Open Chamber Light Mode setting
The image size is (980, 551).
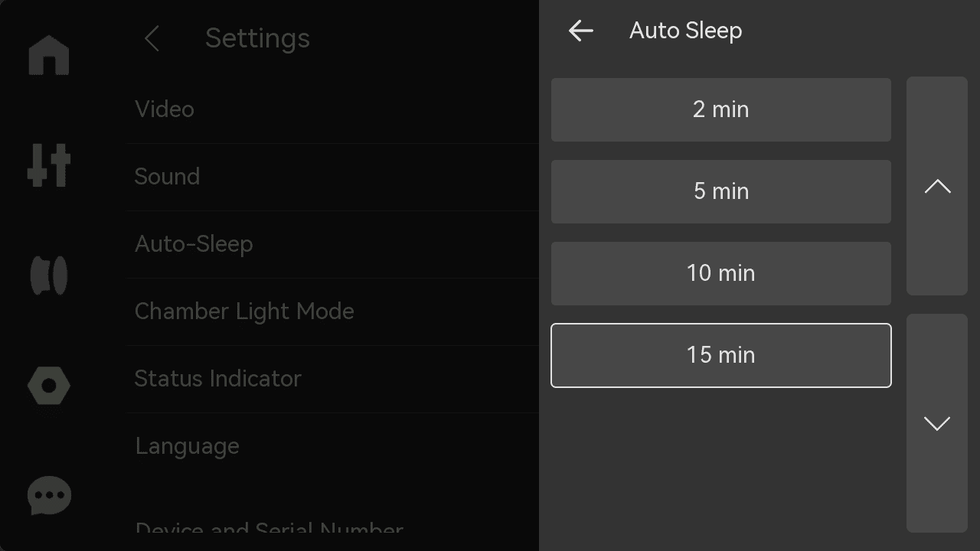pyautogui.click(x=333, y=311)
